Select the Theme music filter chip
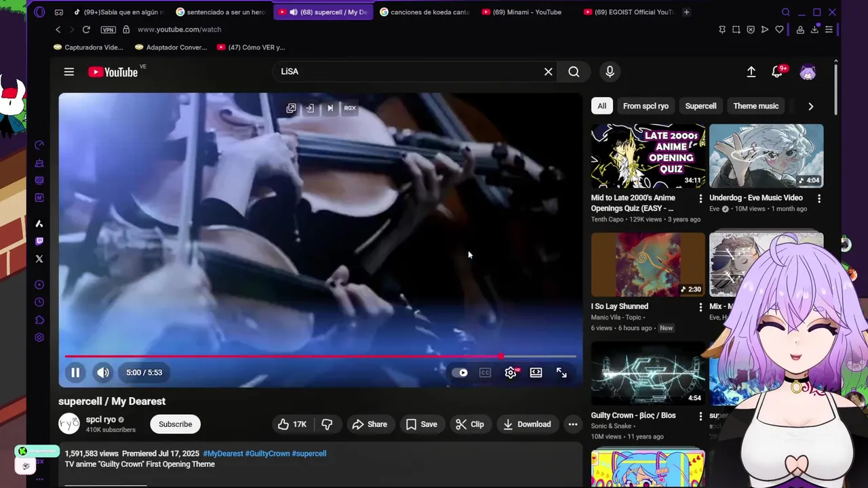The width and height of the screenshot is (868, 488). tap(755, 106)
